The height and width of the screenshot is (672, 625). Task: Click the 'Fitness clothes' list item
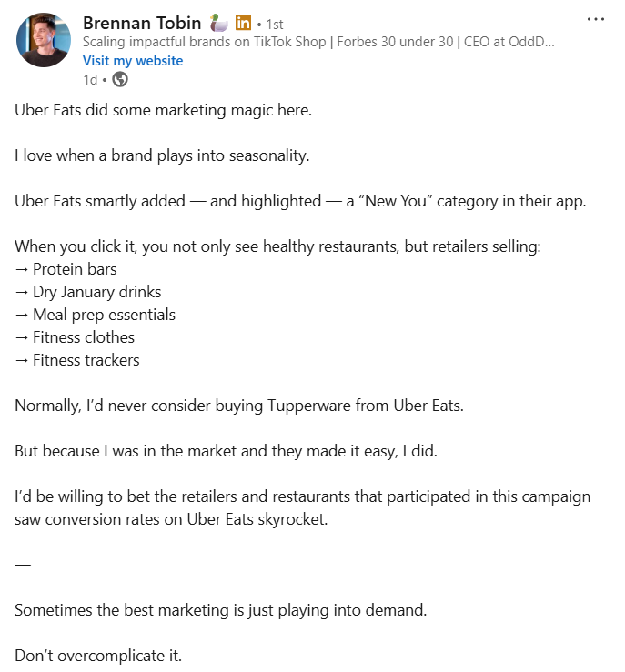click(84, 337)
